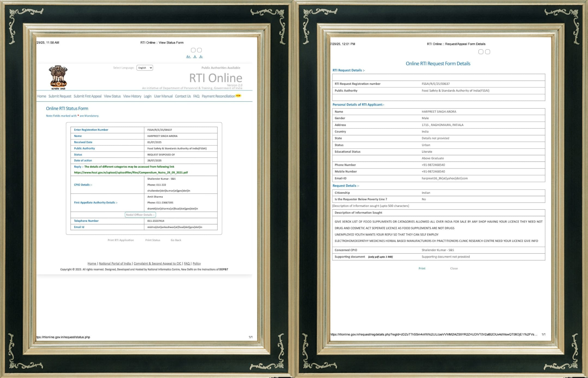Decrease font size with A- link

pyautogui.click(x=201, y=57)
